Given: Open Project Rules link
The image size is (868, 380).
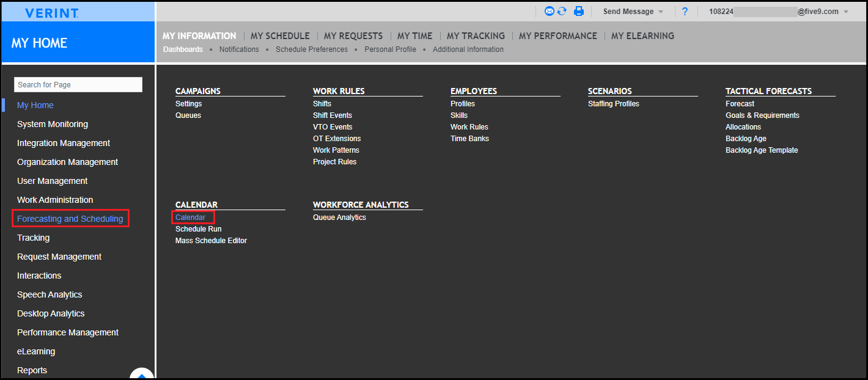Looking at the screenshot, I should [x=335, y=162].
